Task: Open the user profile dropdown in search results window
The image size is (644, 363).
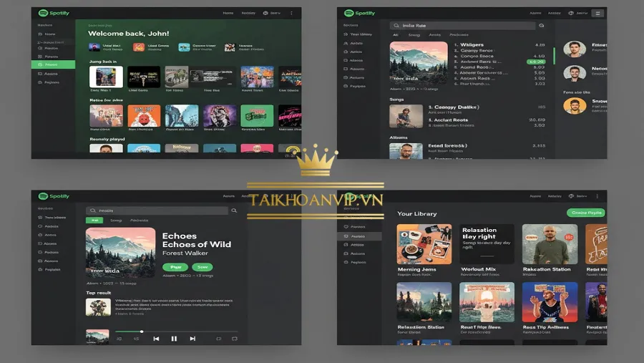Action: click(x=577, y=13)
